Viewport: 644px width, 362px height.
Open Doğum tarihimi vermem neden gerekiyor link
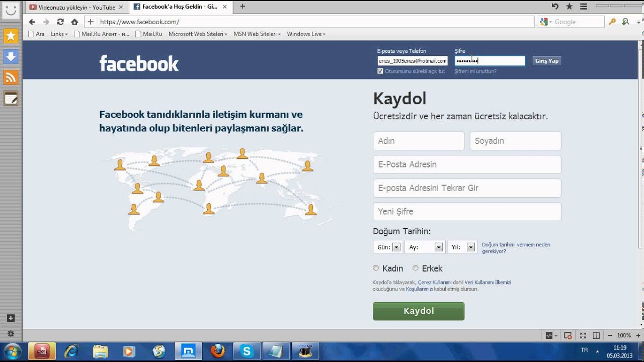pos(516,248)
